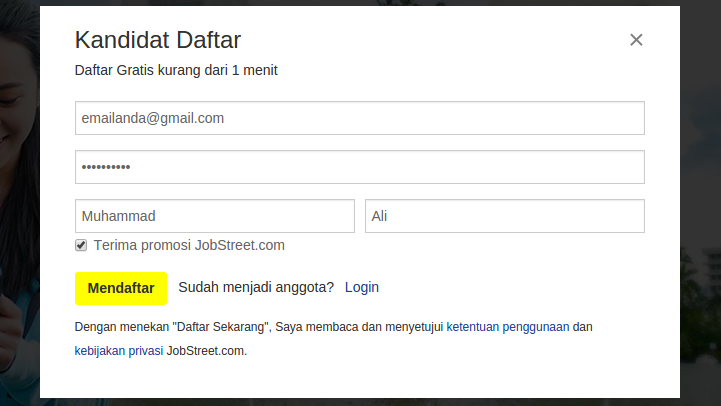Click the last name field 'Ali'
721x406 pixels.
pos(505,216)
